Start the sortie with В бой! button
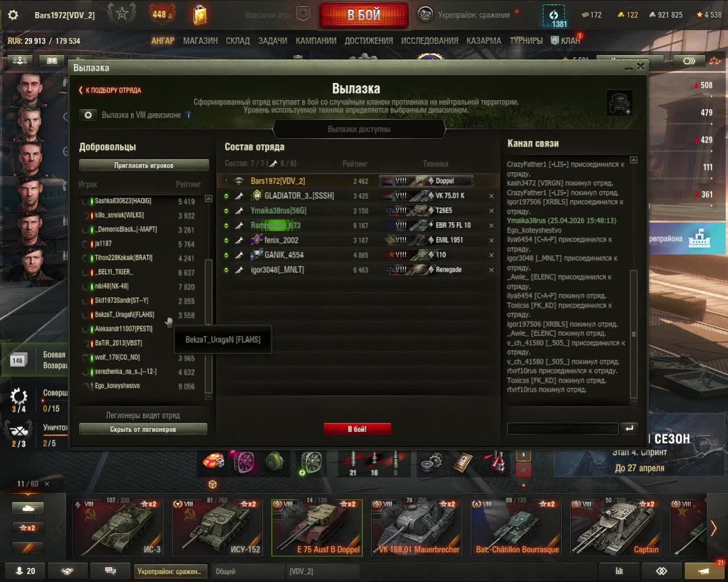Viewport: 728px width, 582px height. [357, 429]
